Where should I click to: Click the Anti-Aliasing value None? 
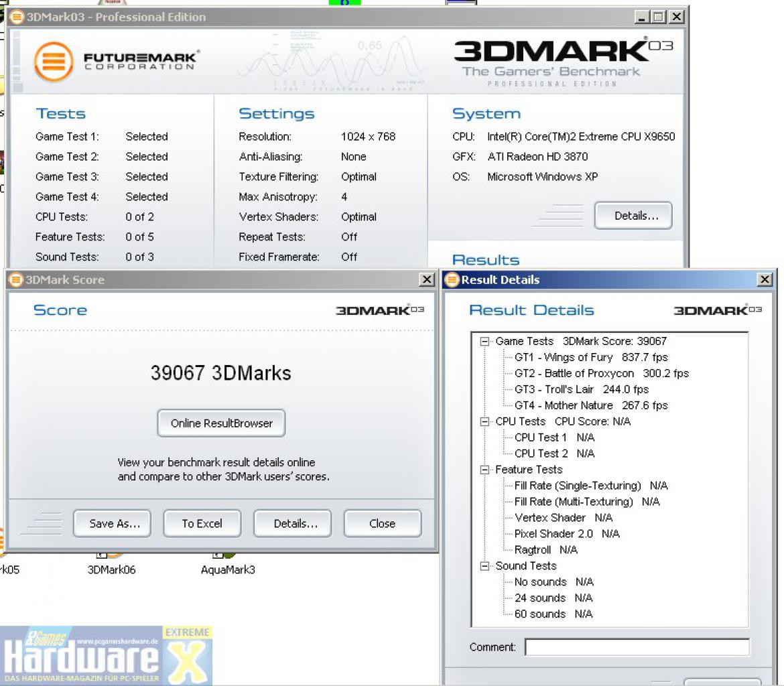pyautogui.click(x=354, y=157)
